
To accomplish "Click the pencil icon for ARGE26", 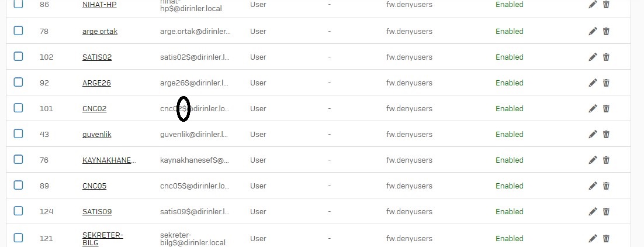I will point(593,83).
